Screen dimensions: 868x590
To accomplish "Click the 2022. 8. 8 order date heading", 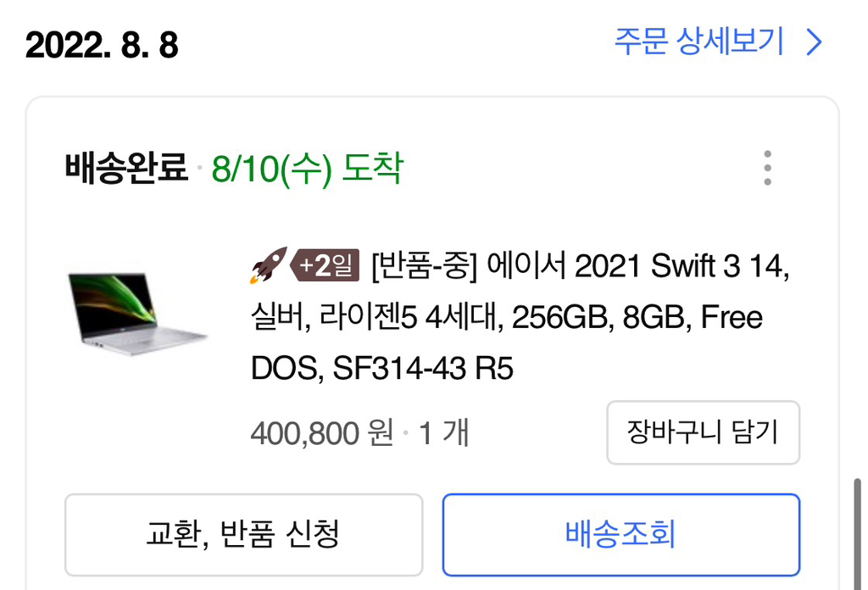I will pyautogui.click(x=102, y=45).
